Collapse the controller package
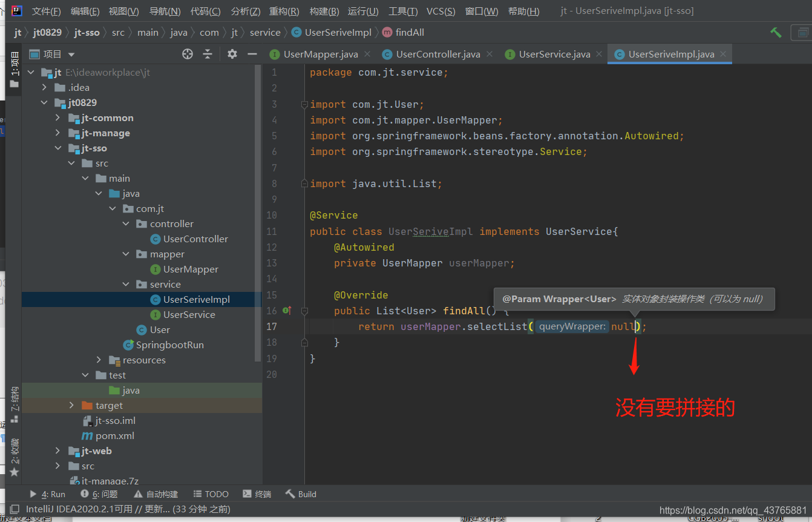This screenshot has width=812, height=522. tap(126, 223)
